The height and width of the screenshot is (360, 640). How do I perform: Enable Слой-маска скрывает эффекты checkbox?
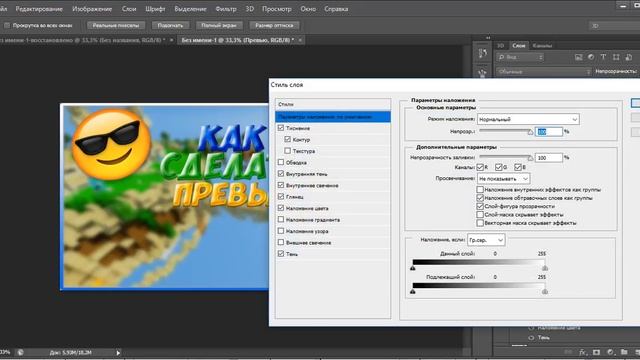[x=480, y=214]
